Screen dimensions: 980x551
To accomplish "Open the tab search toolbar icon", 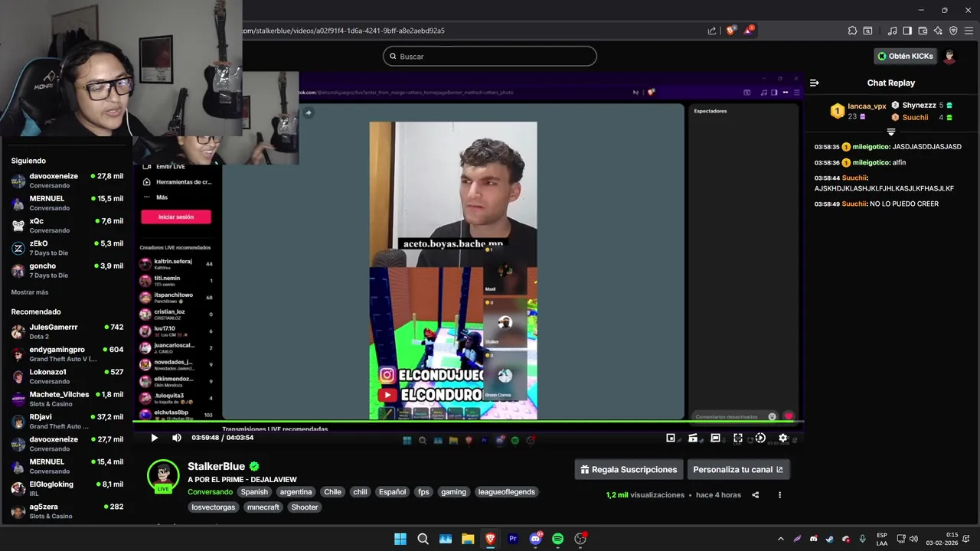I will (x=867, y=31).
